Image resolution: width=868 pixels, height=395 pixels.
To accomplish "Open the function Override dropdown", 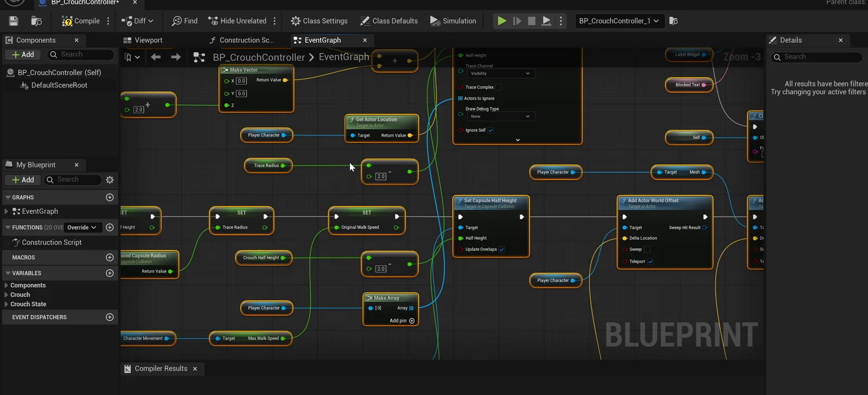I will (x=82, y=228).
